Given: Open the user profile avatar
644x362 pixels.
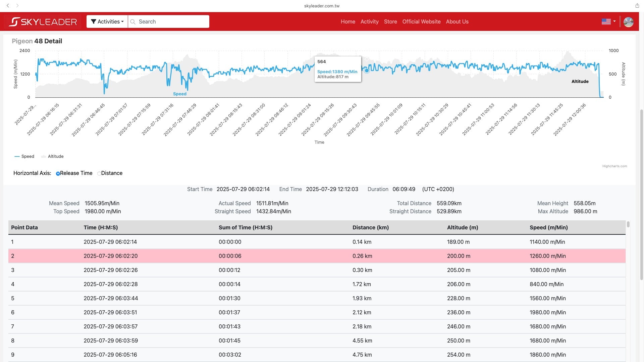Looking at the screenshot, I should coord(628,22).
